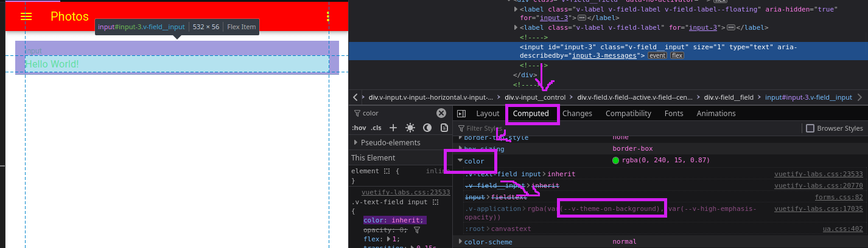Viewport: 868px width, 248px height.
Task: Expand ellipsis of second label node
Action: 731,27
